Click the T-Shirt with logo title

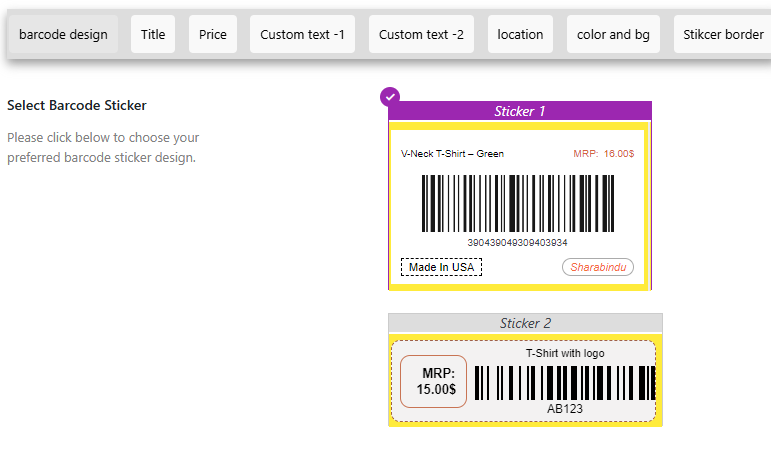pos(565,353)
